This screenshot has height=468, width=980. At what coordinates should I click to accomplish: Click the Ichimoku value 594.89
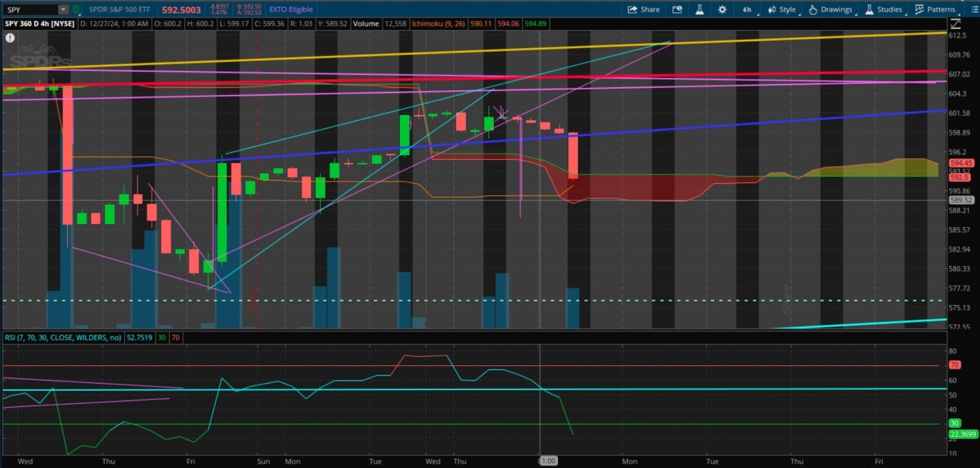(x=535, y=24)
